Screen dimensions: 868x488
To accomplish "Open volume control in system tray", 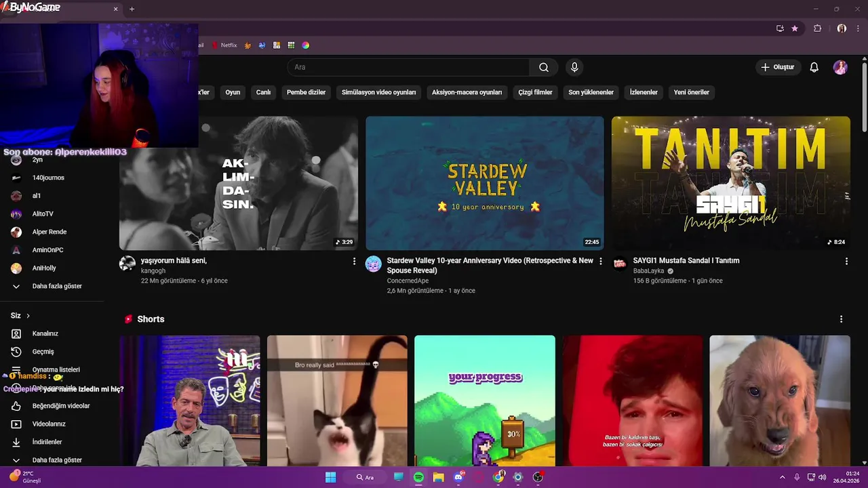I will pyautogui.click(x=822, y=477).
